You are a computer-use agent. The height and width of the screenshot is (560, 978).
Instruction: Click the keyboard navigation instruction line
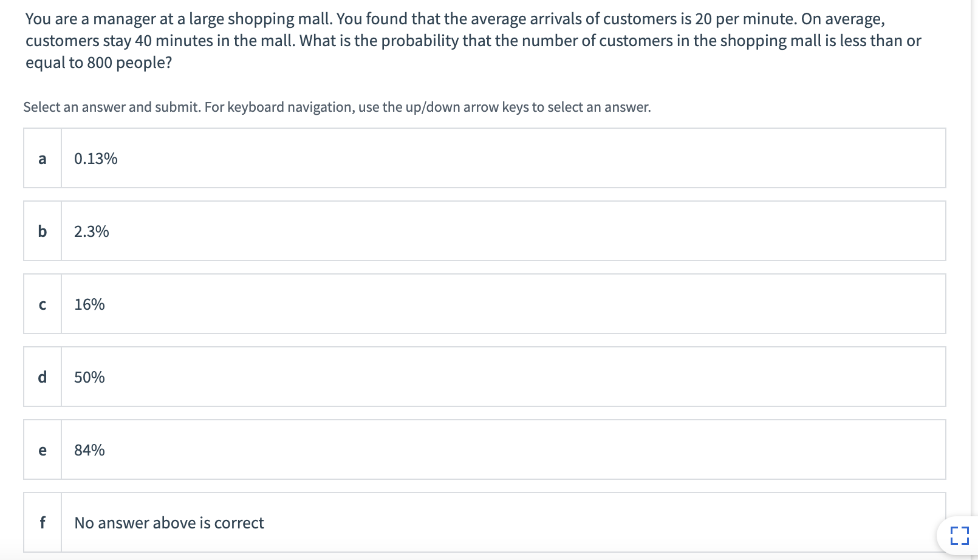pyautogui.click(x=337, y=107)
